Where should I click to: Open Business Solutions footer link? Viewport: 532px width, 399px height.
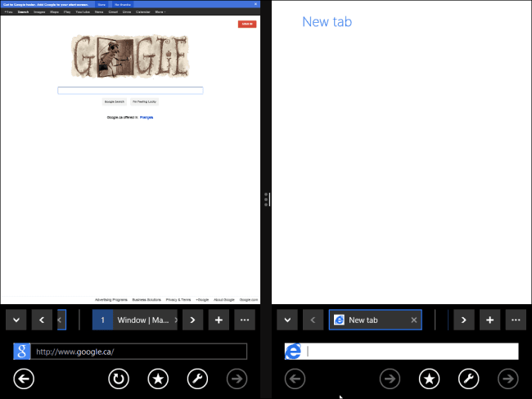[147, 300]
